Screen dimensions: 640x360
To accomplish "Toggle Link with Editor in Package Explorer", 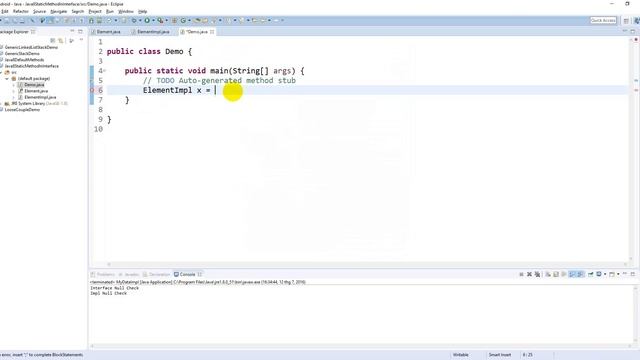I will click(x=60, y=40).
